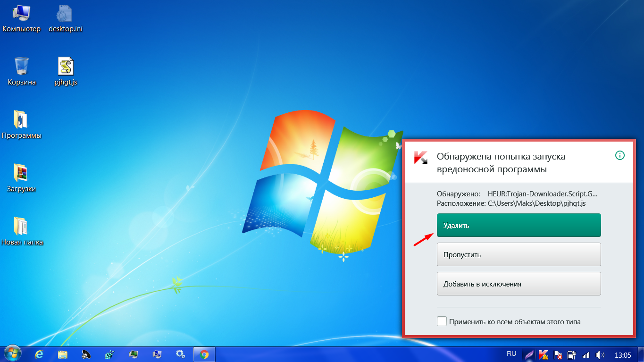Open the gears taskbar icon

180,354
